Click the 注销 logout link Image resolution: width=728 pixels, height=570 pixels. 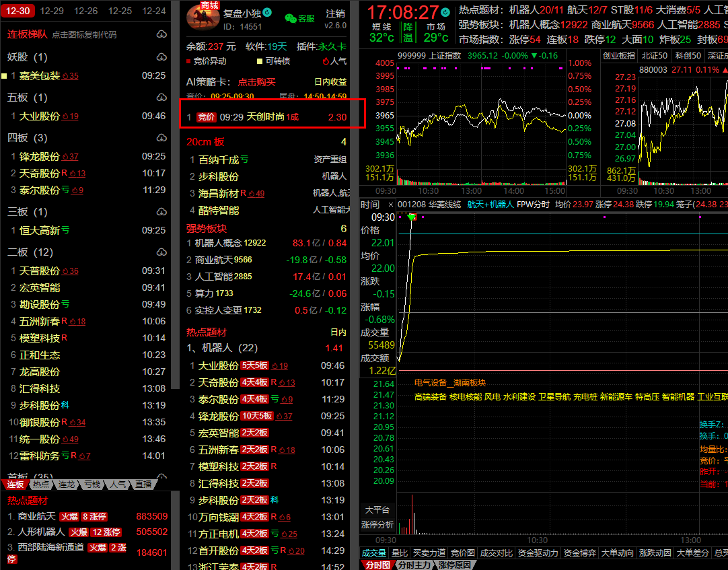[335, 13]
